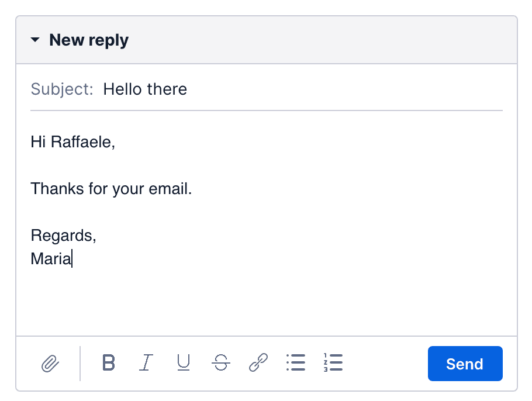
Task: Click the Subject label
Action: [61, 89]
